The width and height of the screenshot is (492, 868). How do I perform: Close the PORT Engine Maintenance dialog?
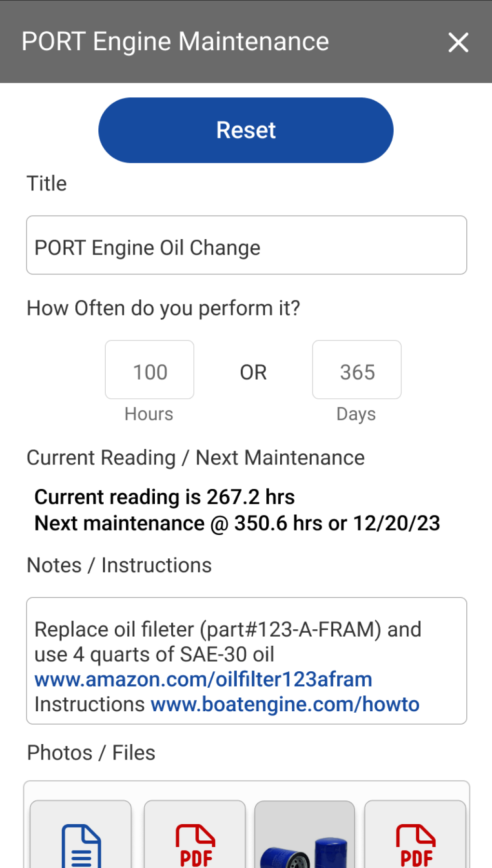coord(458,42)
